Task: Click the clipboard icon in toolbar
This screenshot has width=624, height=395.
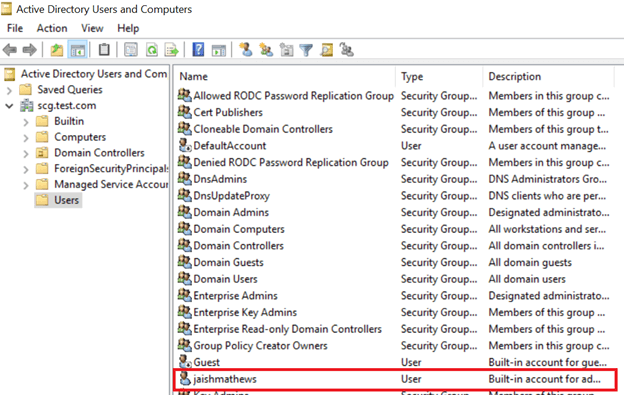Action: 104,50
